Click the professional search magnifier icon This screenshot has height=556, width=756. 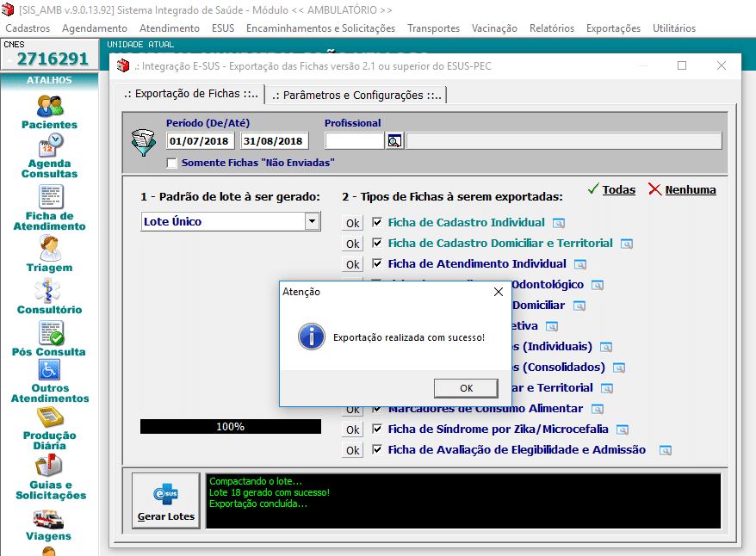394,141
